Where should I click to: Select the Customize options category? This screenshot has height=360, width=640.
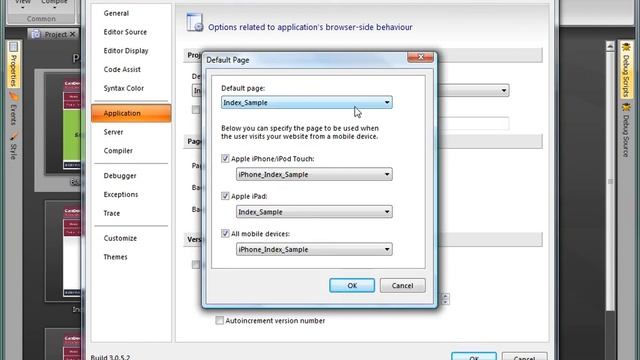tap(120, 238)
